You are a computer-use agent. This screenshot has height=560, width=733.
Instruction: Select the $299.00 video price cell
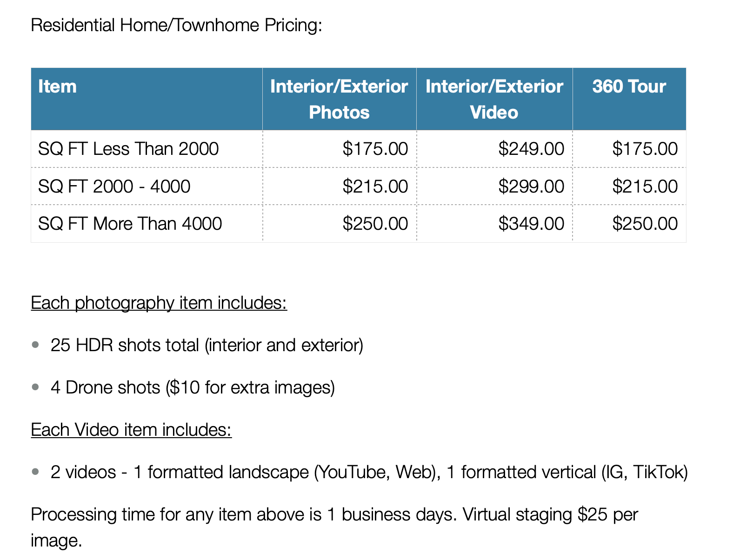tap(531, 187)
